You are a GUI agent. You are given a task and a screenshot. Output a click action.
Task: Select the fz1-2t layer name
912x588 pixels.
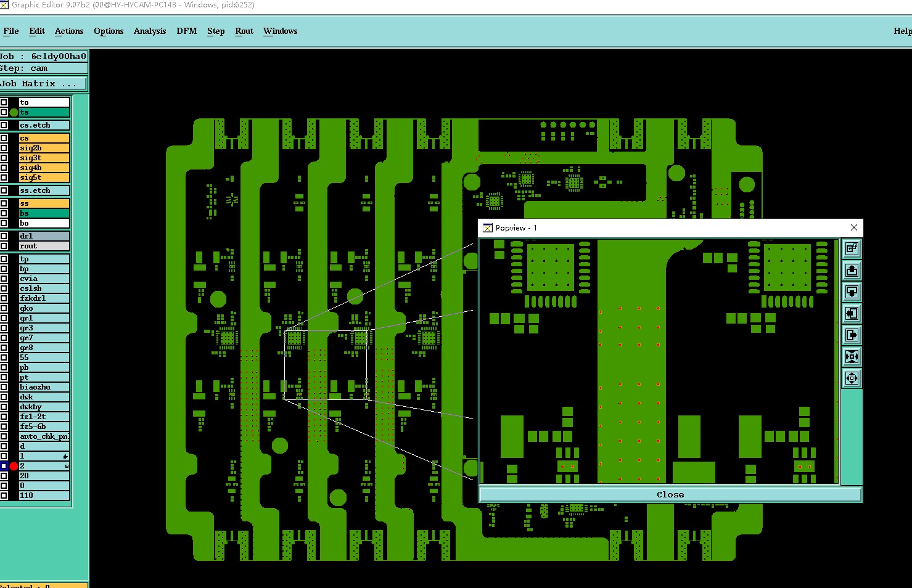44,417
